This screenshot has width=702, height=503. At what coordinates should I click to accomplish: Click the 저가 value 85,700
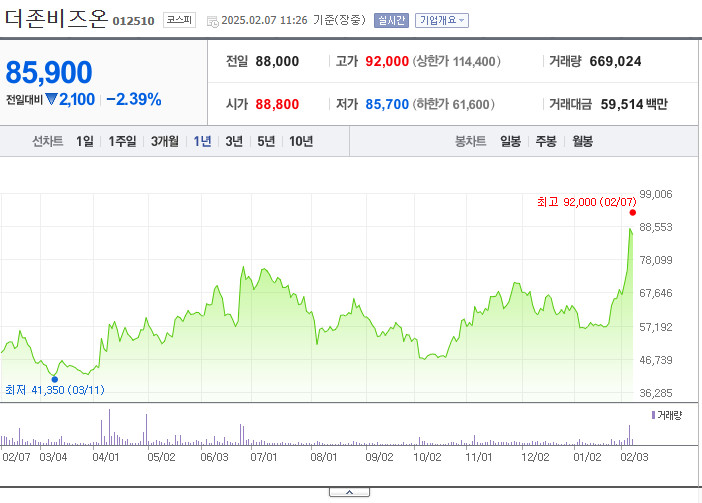point(387,104)
